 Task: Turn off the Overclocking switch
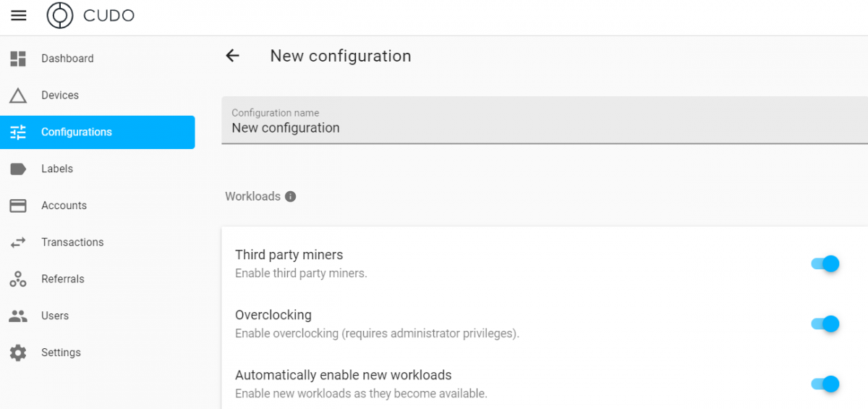point(825,324)
